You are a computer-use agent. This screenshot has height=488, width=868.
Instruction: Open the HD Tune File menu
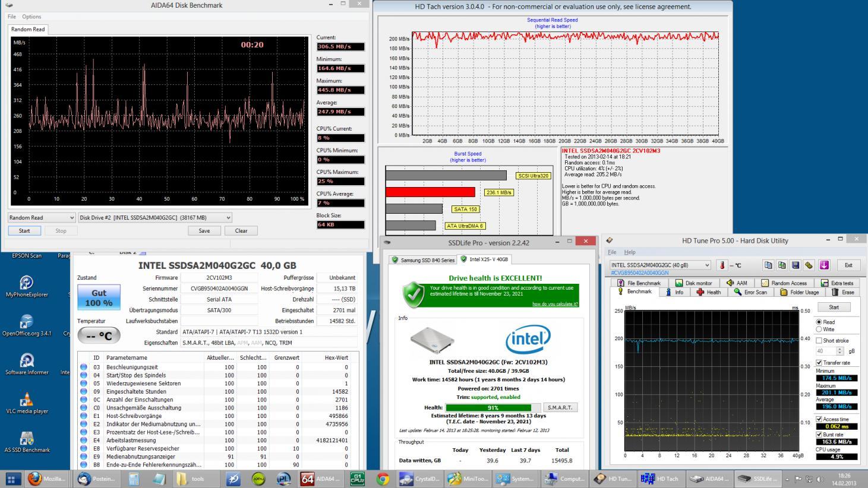coord(613,252)
